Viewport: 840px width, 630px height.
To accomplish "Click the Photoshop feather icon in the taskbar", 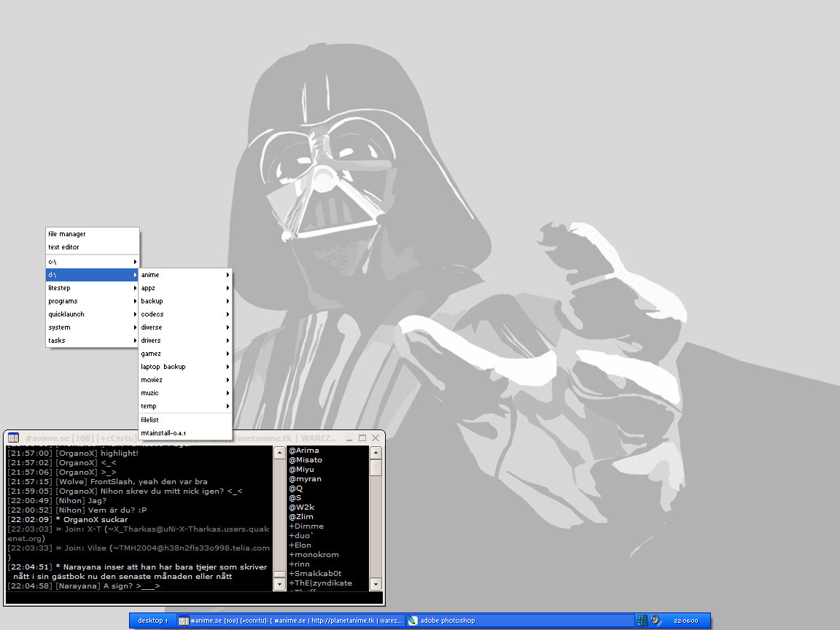I will [x=413, y=621].
